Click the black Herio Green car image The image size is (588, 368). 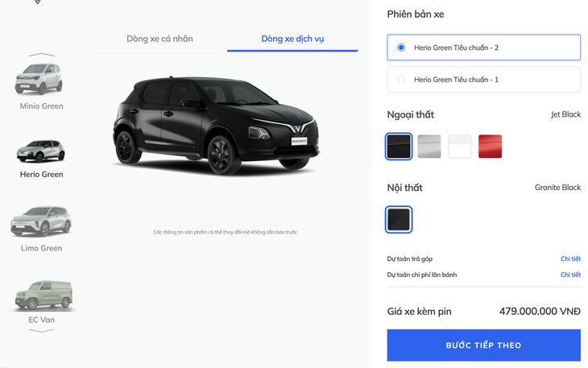click(216, 125)
